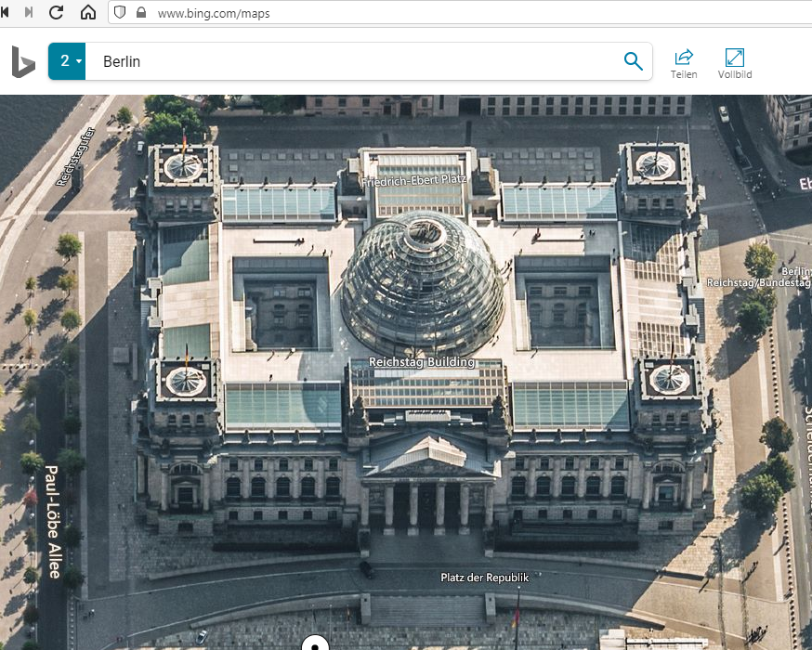Enter full screen with the Vollbild button
Image resolution: width=812 pixels, height=650 pixels.
[734, 64]
